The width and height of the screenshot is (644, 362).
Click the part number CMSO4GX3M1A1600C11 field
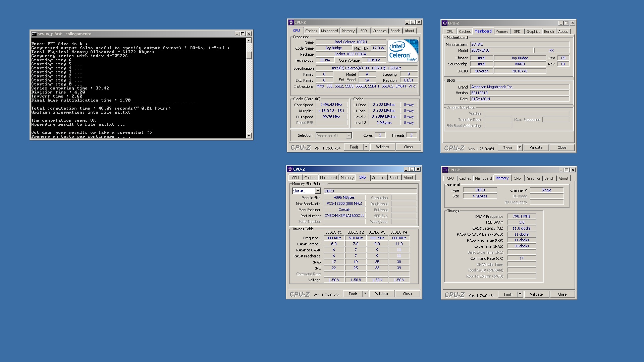[x=344, y=216]
